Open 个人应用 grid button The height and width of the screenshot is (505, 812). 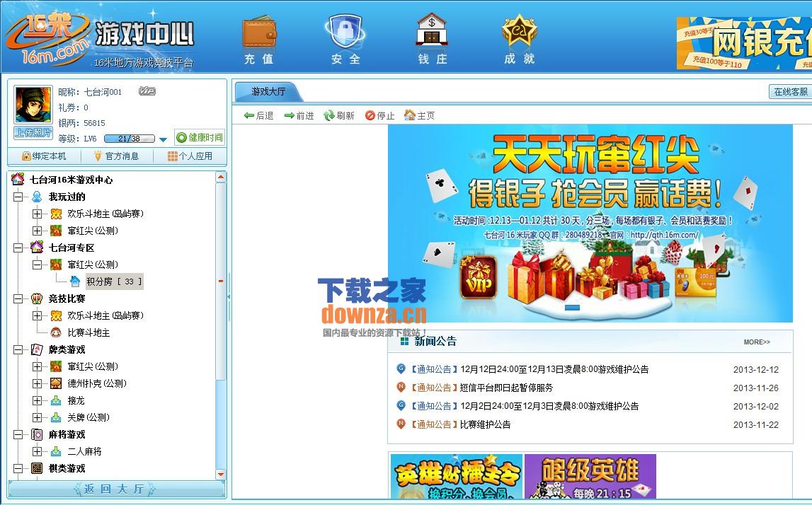click(x=190, y=156)
